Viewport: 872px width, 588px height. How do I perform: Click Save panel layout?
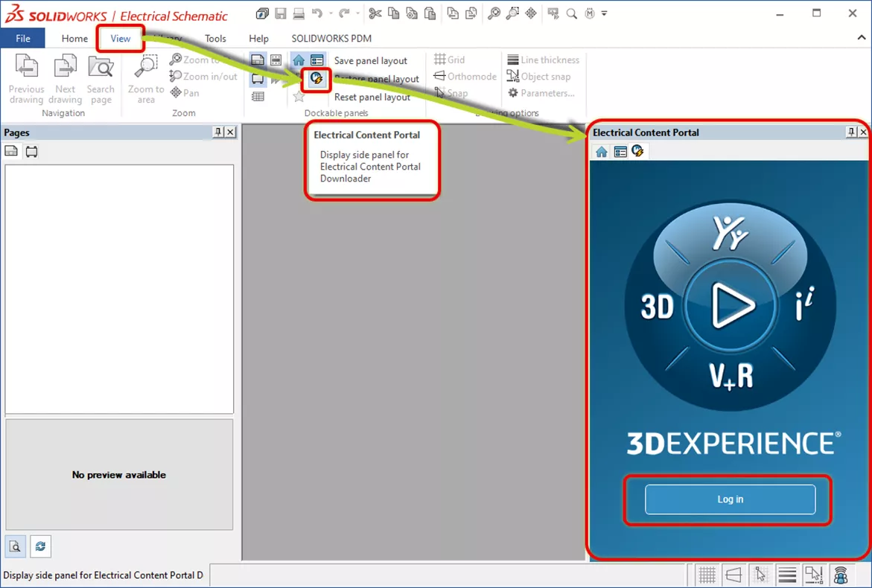370,60
